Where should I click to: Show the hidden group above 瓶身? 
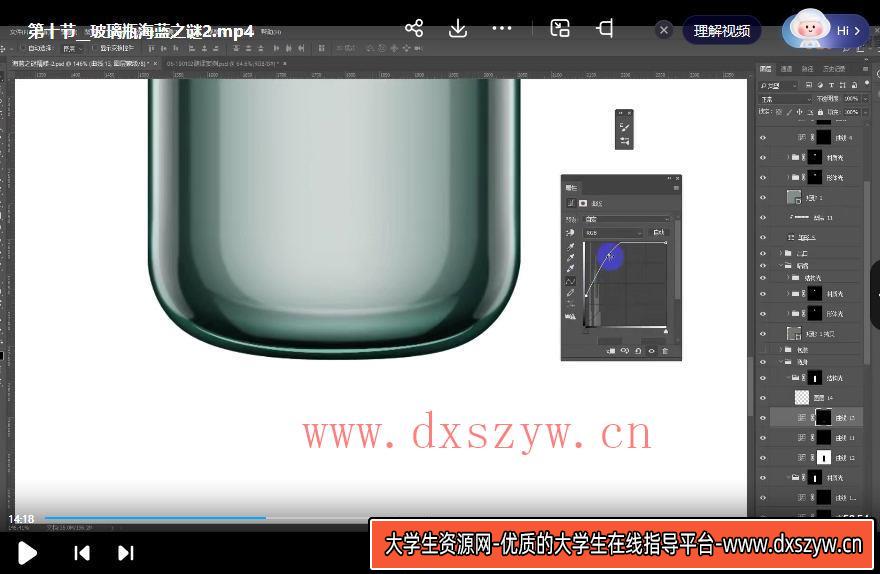763,350
